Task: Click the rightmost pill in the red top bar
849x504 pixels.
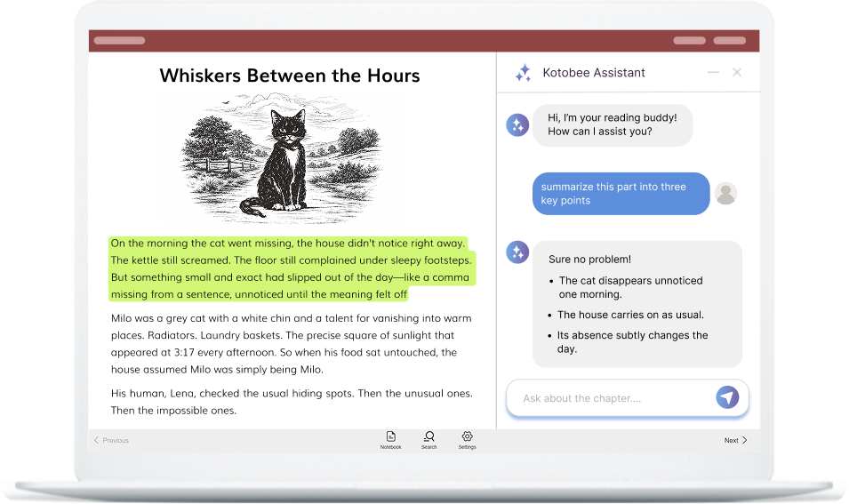Action: pos(730,40)
